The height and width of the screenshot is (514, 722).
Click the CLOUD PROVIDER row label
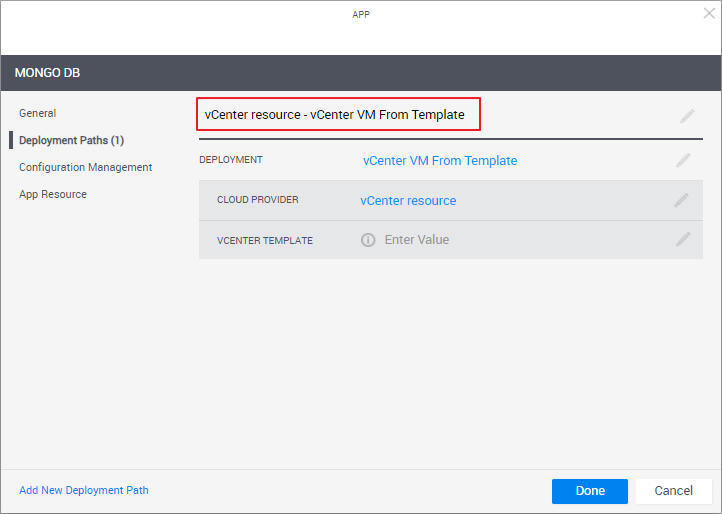pyautogui.click(x=257, y=200)
